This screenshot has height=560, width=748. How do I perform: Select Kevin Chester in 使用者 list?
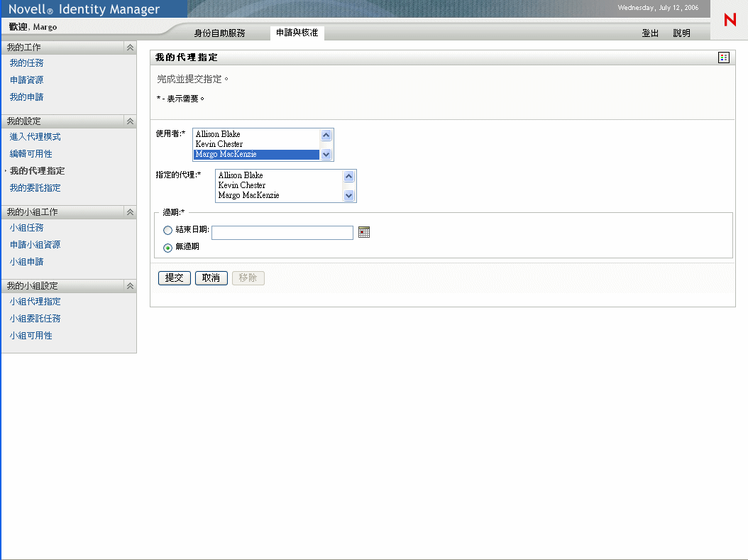click(257, 144)
